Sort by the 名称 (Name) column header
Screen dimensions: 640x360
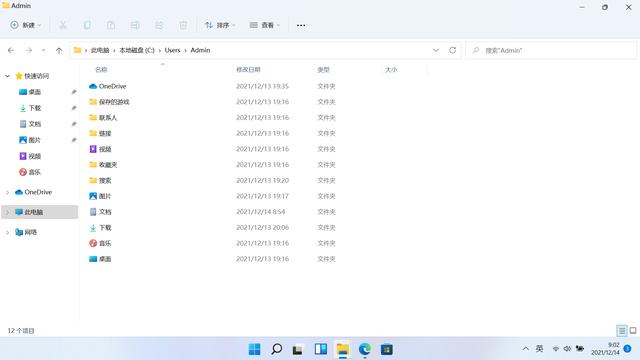tap(101, 70)
